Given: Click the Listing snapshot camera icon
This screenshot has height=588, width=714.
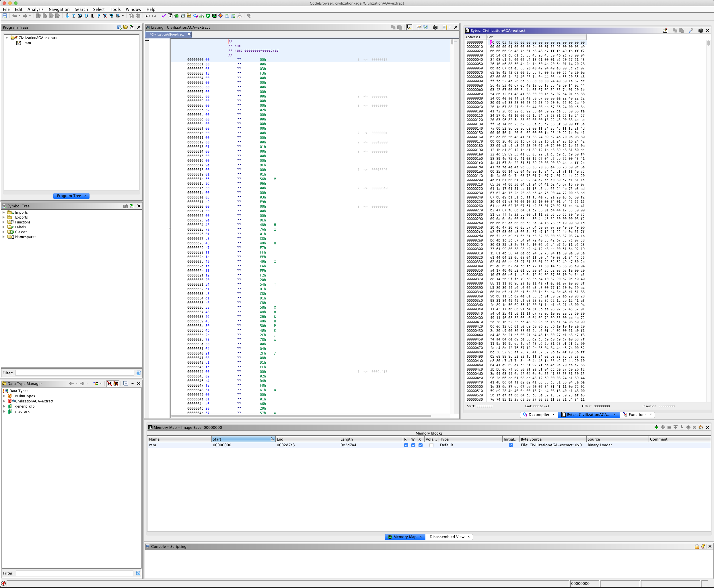Looking at the screenshot, I should tap(435, 28).
